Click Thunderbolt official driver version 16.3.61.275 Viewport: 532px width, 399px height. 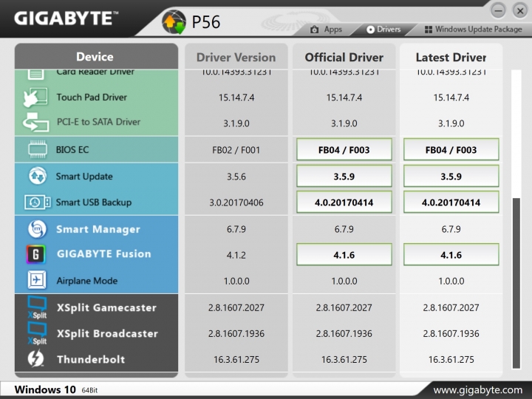(x=344, y=359)
